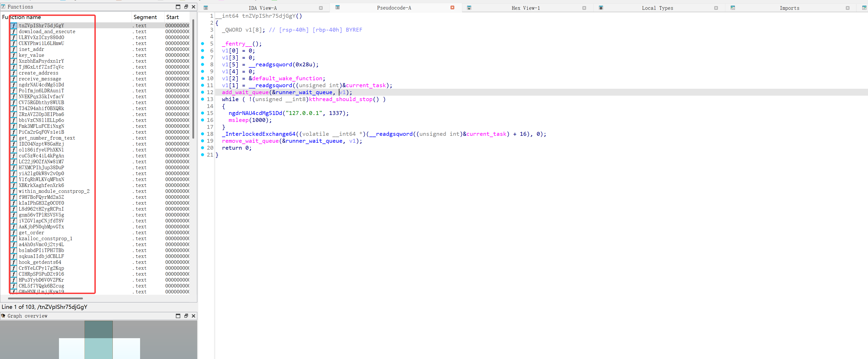
Task: Toggle breakpoint dot on line 5
Action: click(x=202, y=43)
